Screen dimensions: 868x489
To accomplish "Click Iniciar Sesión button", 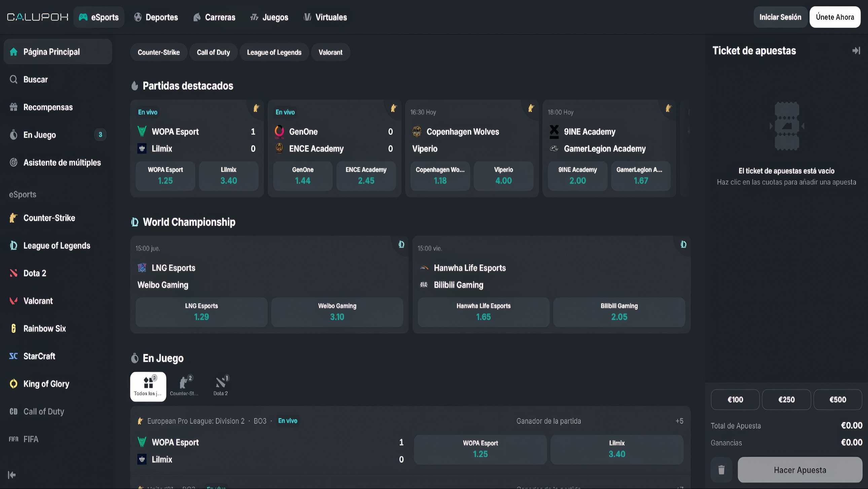I will pos(780,17).
